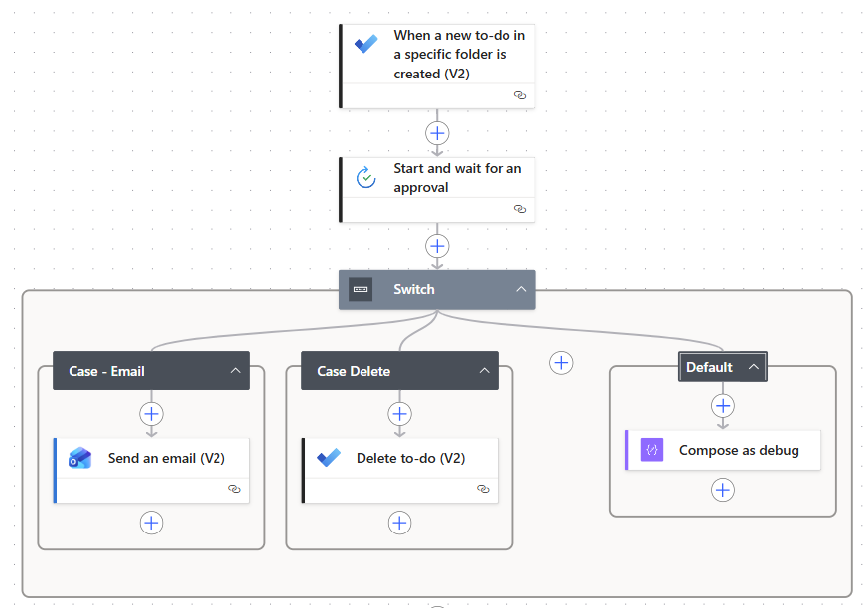Open the 'Compose as debug' action title
Screen dimensions: 868x608
click(739, 451)
